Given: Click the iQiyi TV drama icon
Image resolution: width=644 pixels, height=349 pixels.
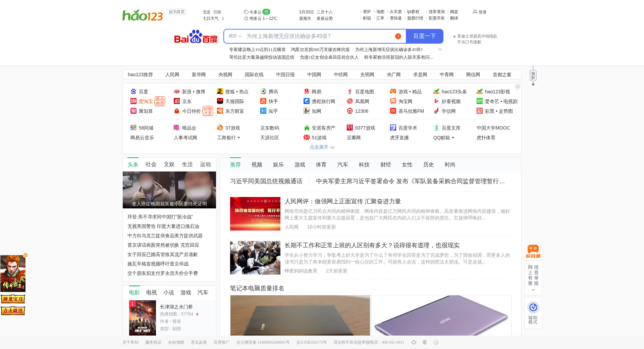Looking at the screenshot, I should click(480, 101).
